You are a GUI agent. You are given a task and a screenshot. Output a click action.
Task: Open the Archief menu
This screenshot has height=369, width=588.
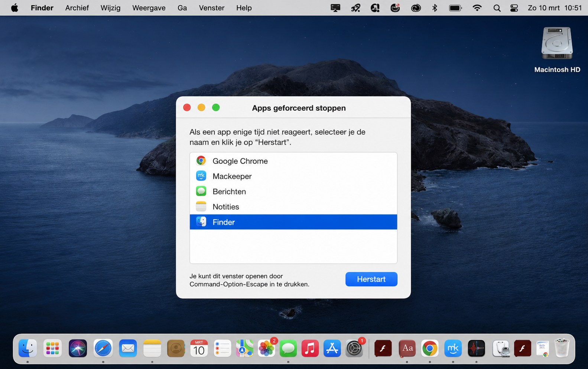[x=77, y=8]
